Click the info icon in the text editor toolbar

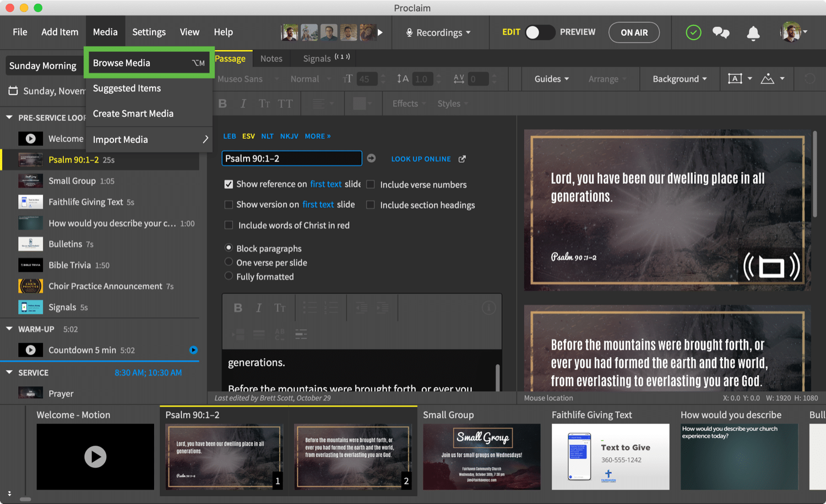(x=488, y=308)
